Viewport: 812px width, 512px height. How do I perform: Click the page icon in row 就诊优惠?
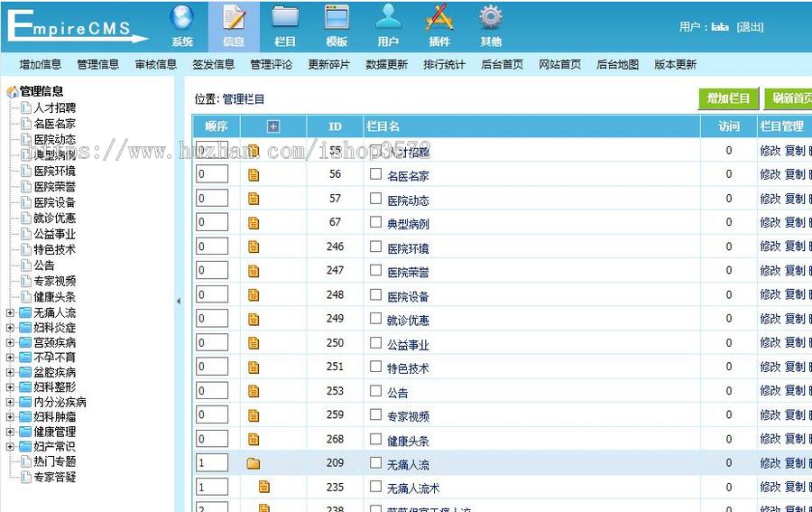[254, 320]
